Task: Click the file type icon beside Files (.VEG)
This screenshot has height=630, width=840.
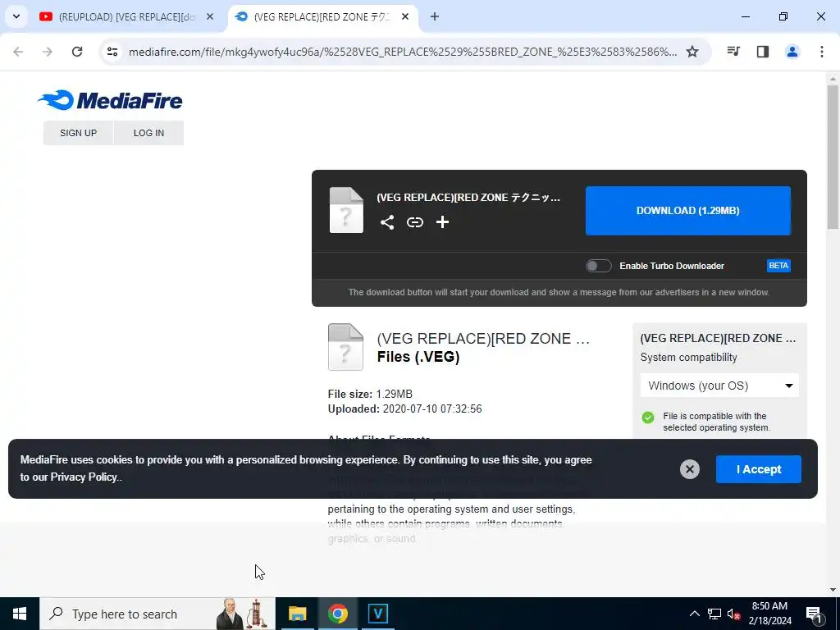Action: 345,347
